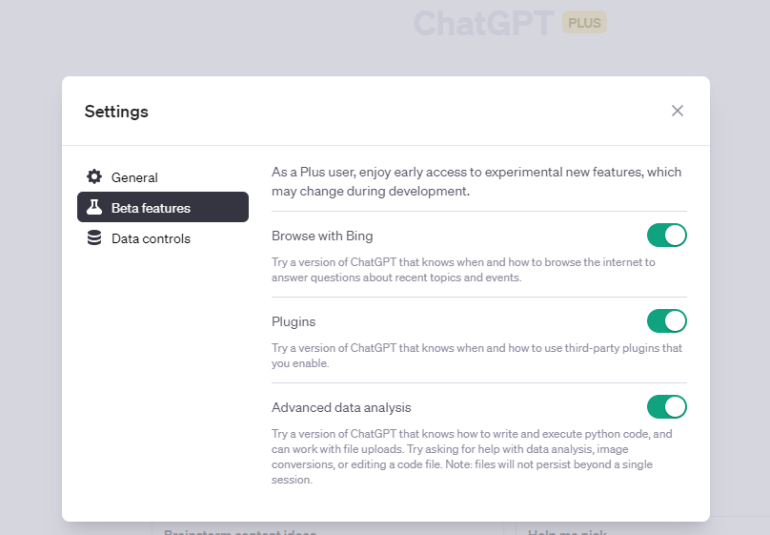Select the Brainstorm content ideas suggestion card
The image size is (770, 535).
[x=328, y=529]
